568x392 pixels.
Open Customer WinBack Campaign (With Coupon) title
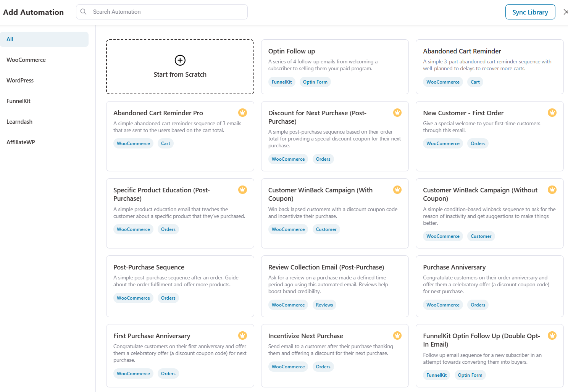(320, 194)
